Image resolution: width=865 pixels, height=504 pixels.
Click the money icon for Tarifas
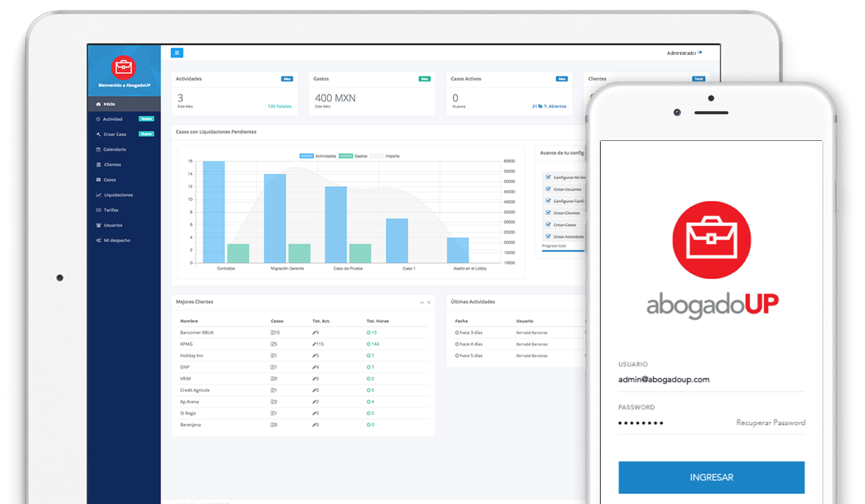click(98, 210)
